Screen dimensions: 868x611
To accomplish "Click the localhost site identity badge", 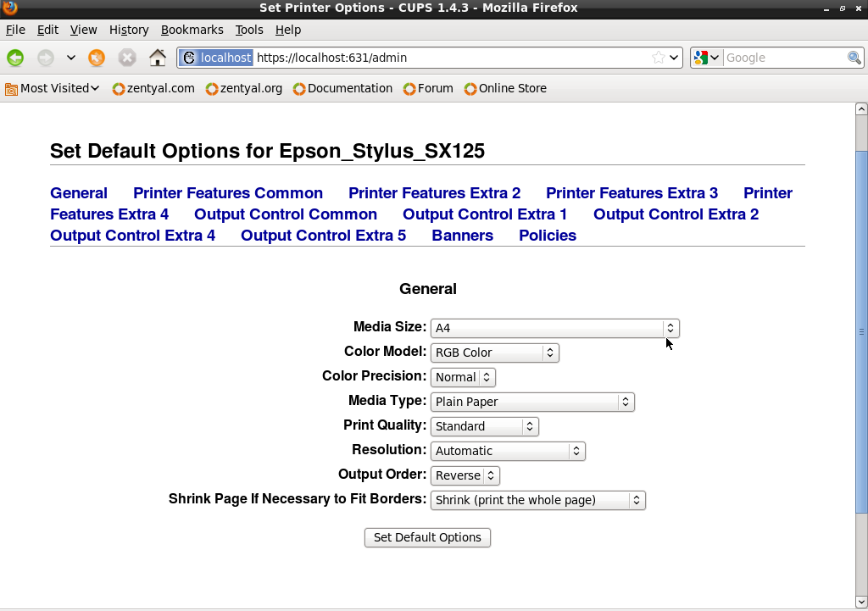I will [x=216, y=58].
